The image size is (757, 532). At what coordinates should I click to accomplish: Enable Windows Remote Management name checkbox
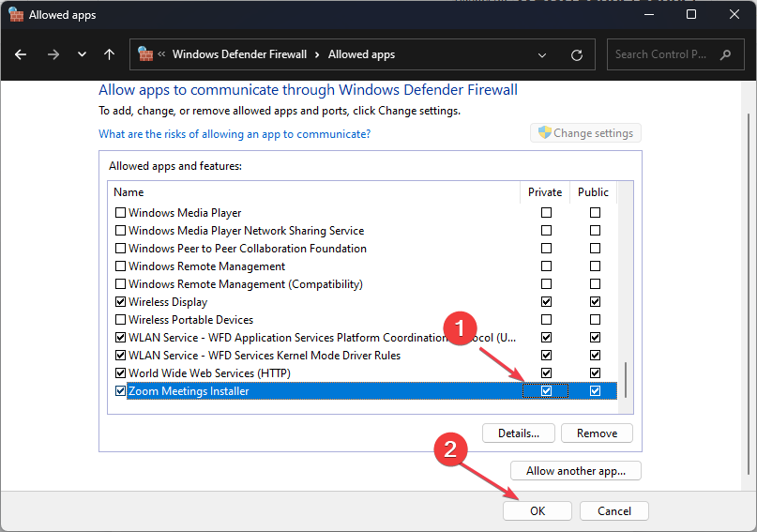coord(121,266)
